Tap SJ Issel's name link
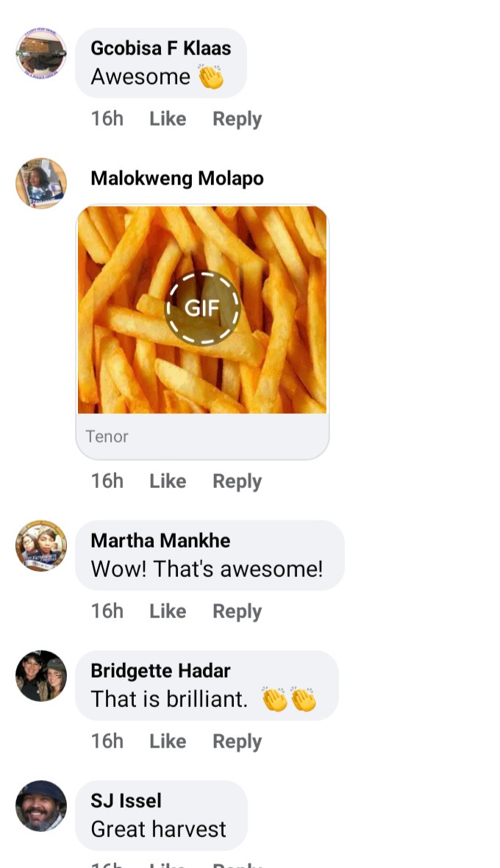 pyautogui.click(x=126, y=800)
